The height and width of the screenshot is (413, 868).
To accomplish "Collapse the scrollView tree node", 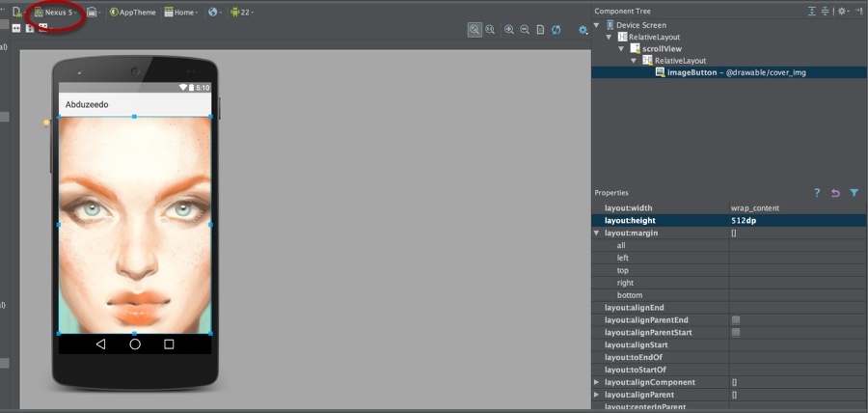I will tap(621, 48).
